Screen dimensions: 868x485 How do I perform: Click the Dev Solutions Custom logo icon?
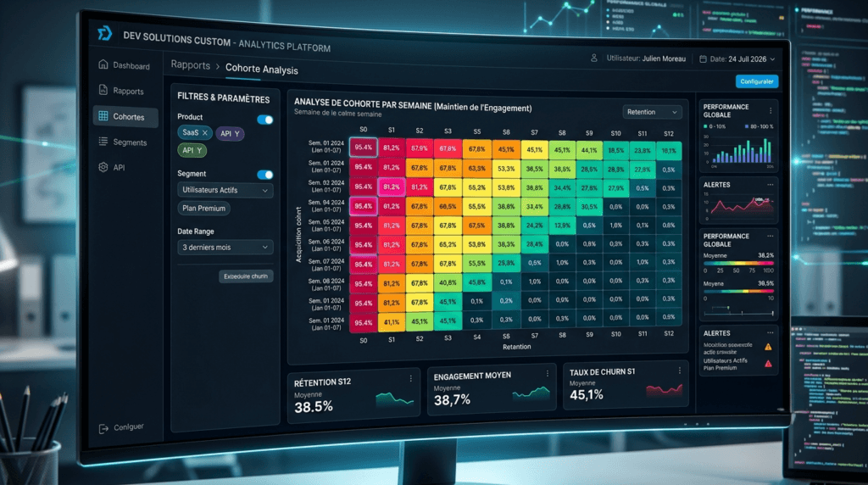click(104, 33)
